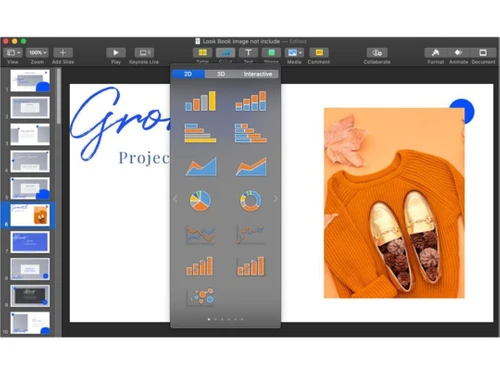This screenshot has height=375, width=500.
Task: Insert a stacked area chart
Action: (251, 166)
